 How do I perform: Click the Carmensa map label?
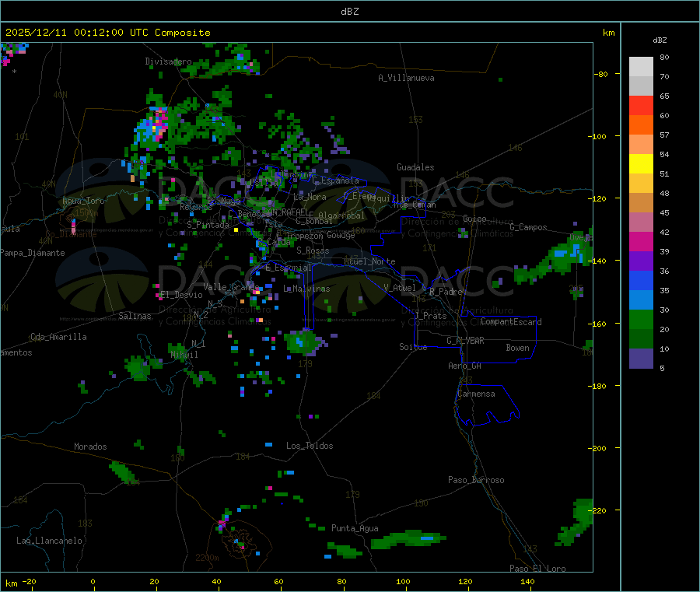(476, 394)
